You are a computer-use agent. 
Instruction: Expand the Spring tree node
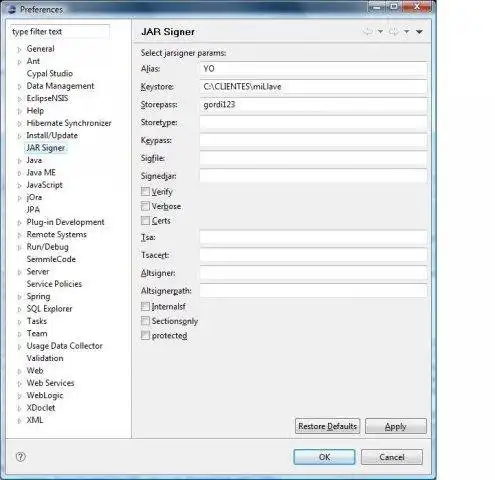19,297
